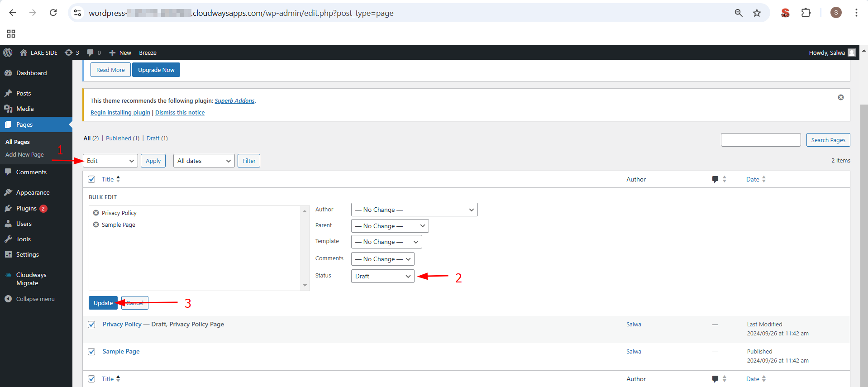Uncheck the Sample Page row checkbox

pyautogui.click(x=91, y=352)
